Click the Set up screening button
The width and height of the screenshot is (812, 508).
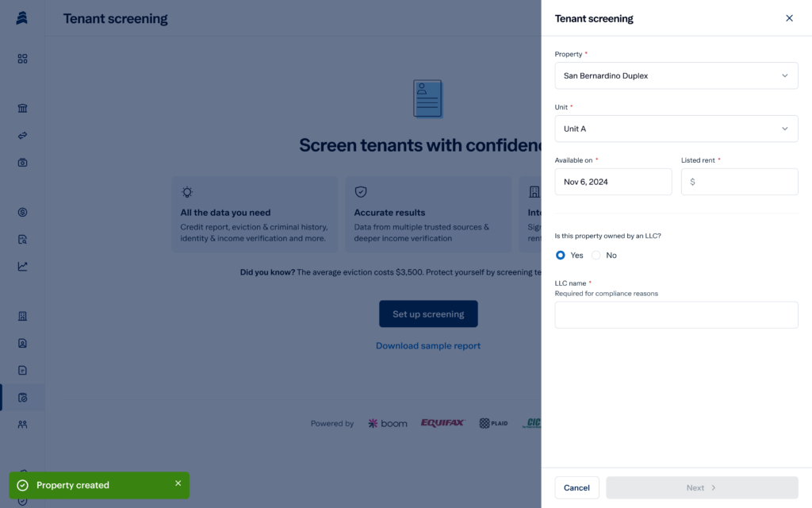[x=428, y=314]
